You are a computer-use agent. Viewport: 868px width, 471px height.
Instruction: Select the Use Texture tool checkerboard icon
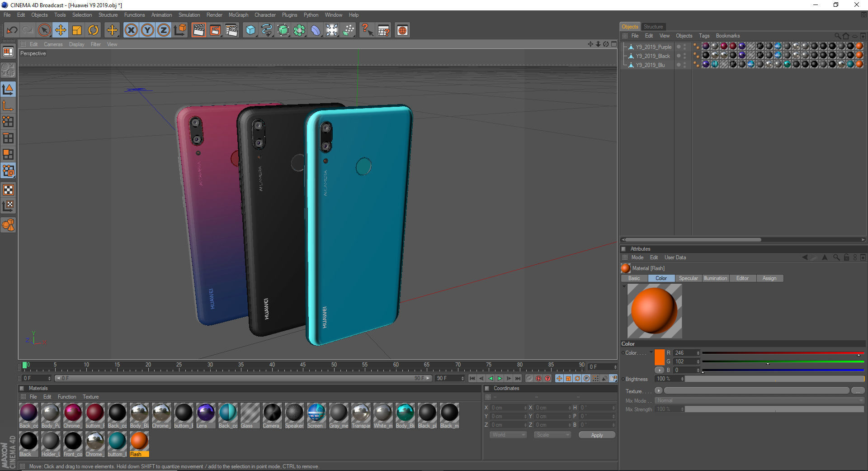pos(8,190)
